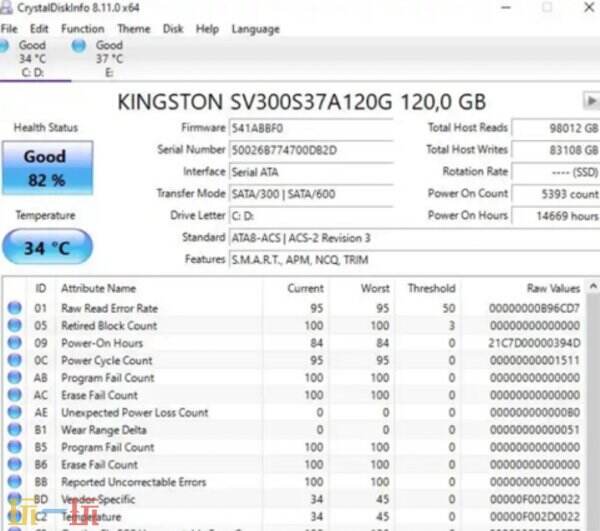The height and width of the screenshot is (531, 600).
Task: Open the Disk menu
Action: [173, 29]
